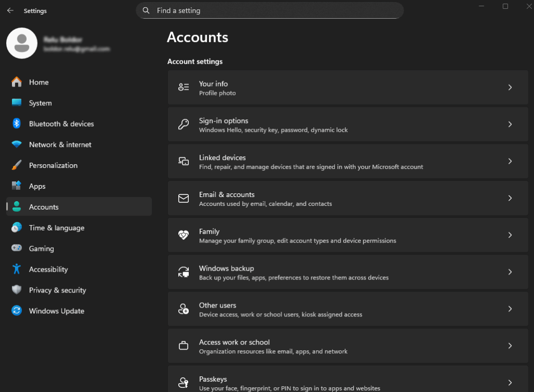Open Apps label in sidebar

click(37, 187)
